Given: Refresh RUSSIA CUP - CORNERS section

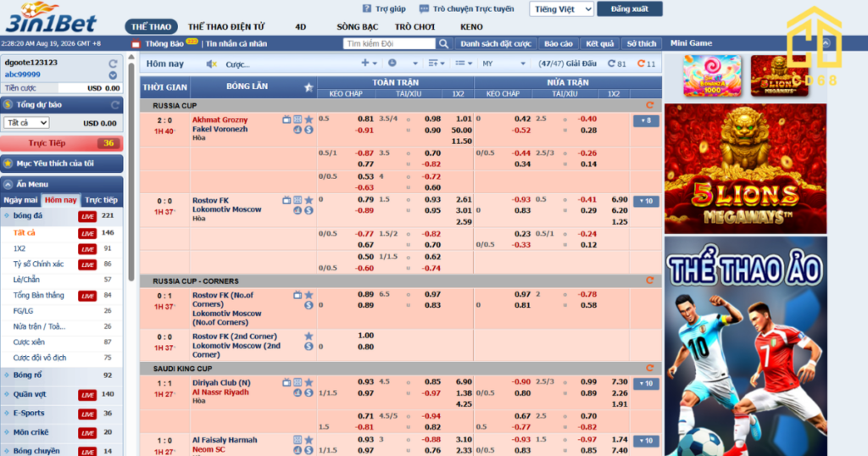Looking at the screenshot, I should (650, 281).
